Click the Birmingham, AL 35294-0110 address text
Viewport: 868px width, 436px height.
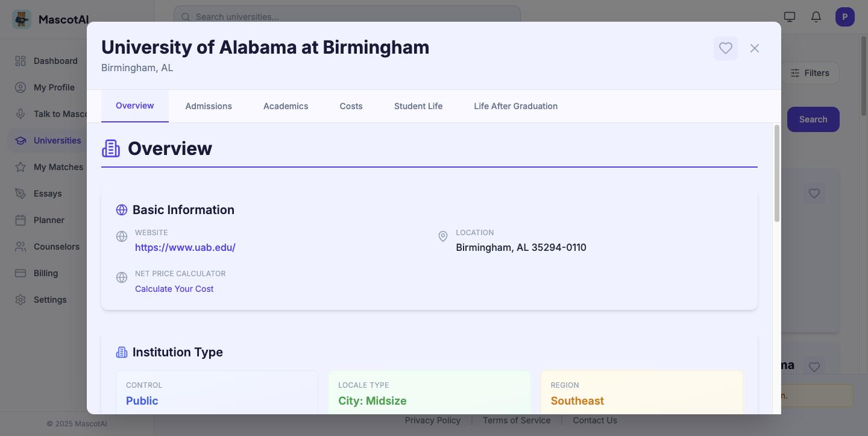[x=521, y=247]
